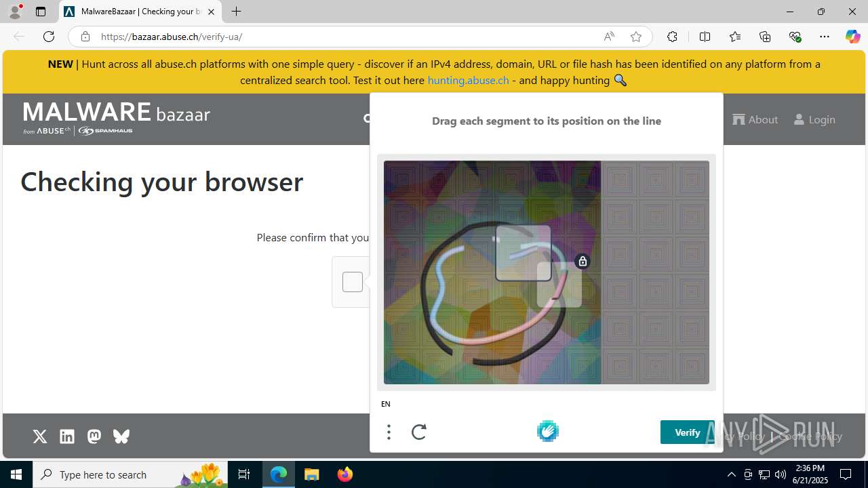Open the notification center icon

click(846, 474)
